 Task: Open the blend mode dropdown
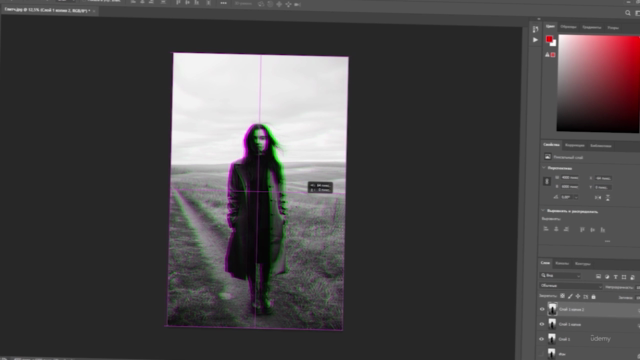(571, 286)
